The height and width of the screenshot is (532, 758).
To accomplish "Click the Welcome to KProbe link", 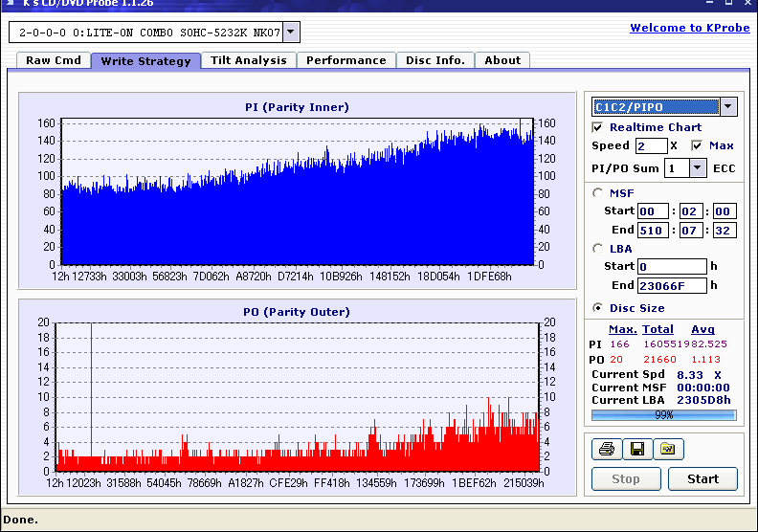I will (690, 28).
